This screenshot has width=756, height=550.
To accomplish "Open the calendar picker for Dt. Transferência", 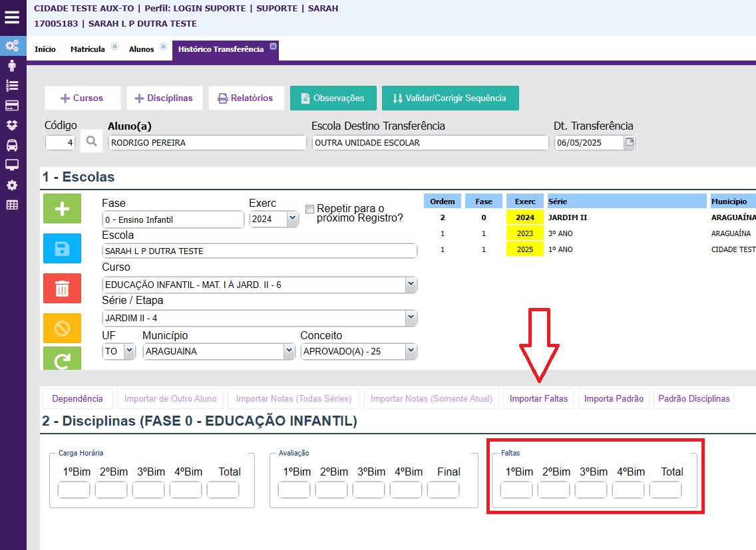I will tap(629, 142).
